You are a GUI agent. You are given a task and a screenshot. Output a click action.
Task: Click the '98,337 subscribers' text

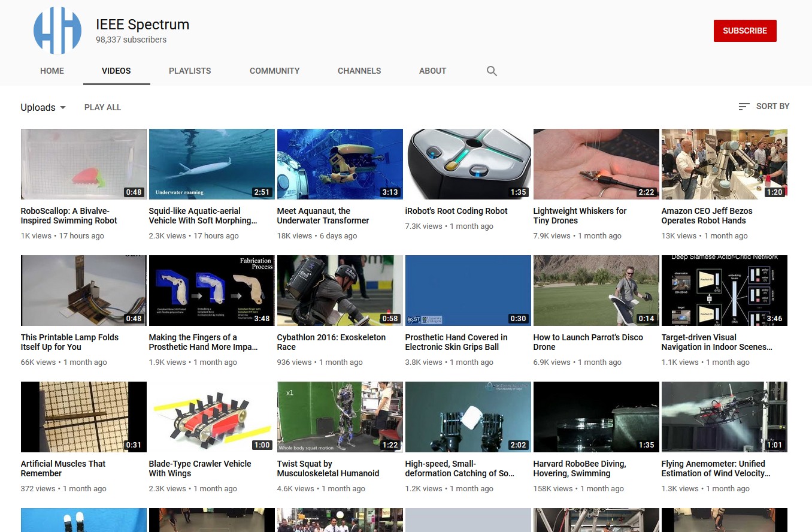[x=131, y=40]
